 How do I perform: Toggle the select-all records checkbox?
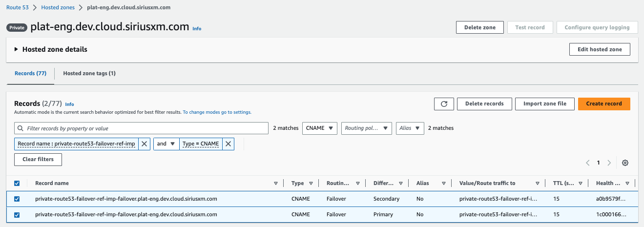[17, 183]
